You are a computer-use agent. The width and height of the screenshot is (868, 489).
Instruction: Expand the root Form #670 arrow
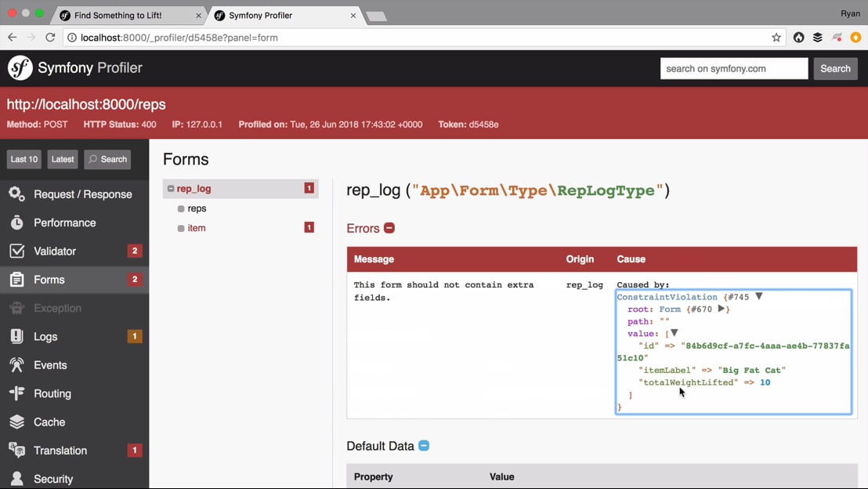coord(722,309)
